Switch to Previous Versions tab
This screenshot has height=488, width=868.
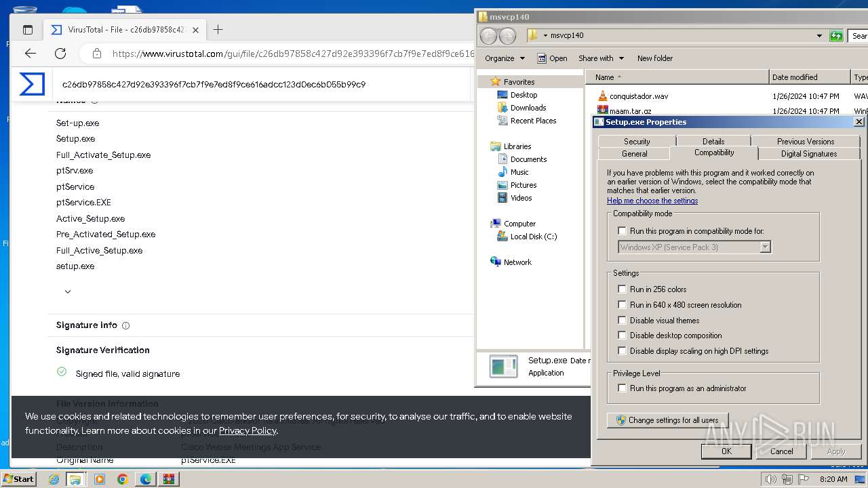[806, 141]
